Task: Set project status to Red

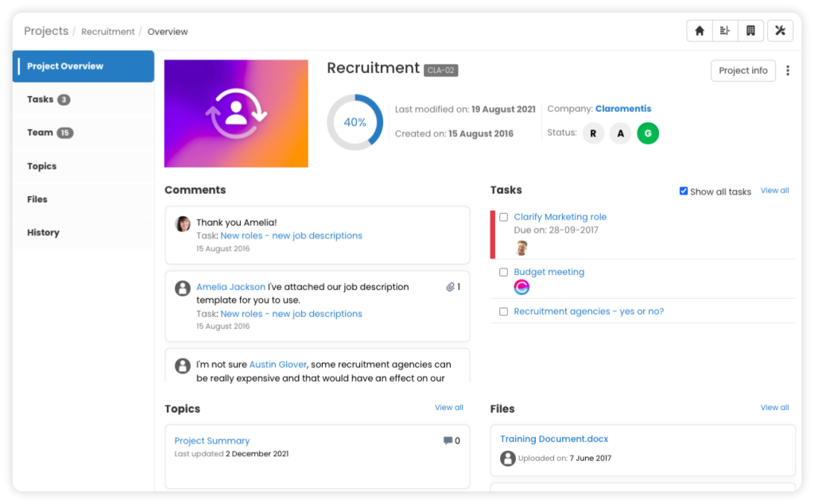Action: tap(593, 133)
